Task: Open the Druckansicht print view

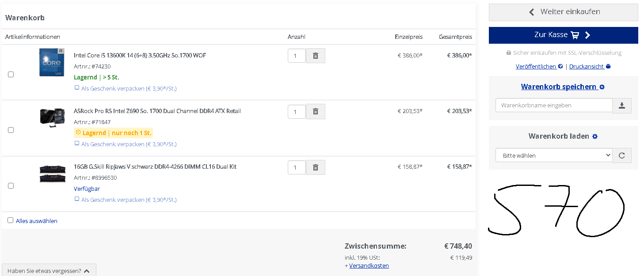Action: [587, 67]
